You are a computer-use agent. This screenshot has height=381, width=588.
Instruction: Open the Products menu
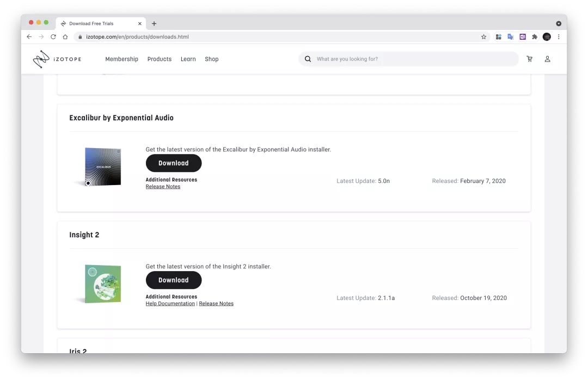pos(160,59)
